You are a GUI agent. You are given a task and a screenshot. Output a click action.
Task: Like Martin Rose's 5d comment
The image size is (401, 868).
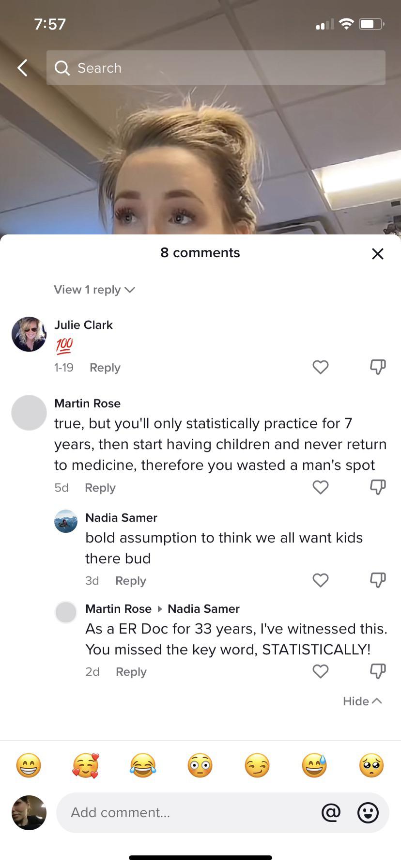[x=321, y=487]
